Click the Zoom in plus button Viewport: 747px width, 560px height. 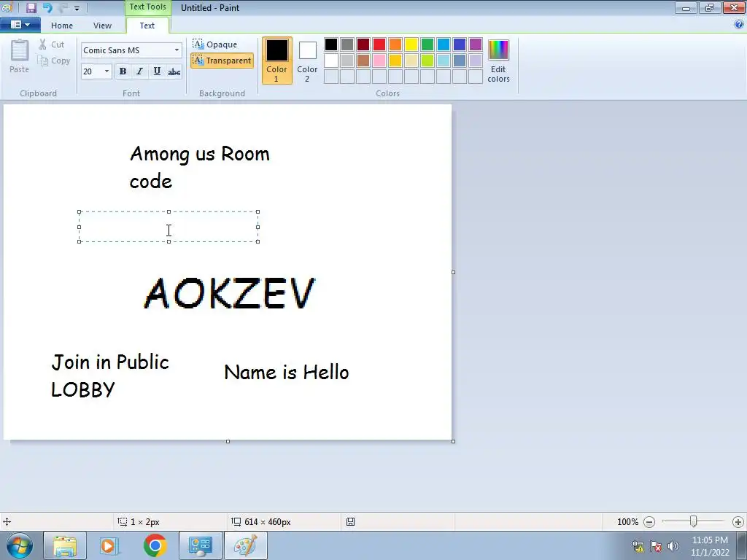738,522
